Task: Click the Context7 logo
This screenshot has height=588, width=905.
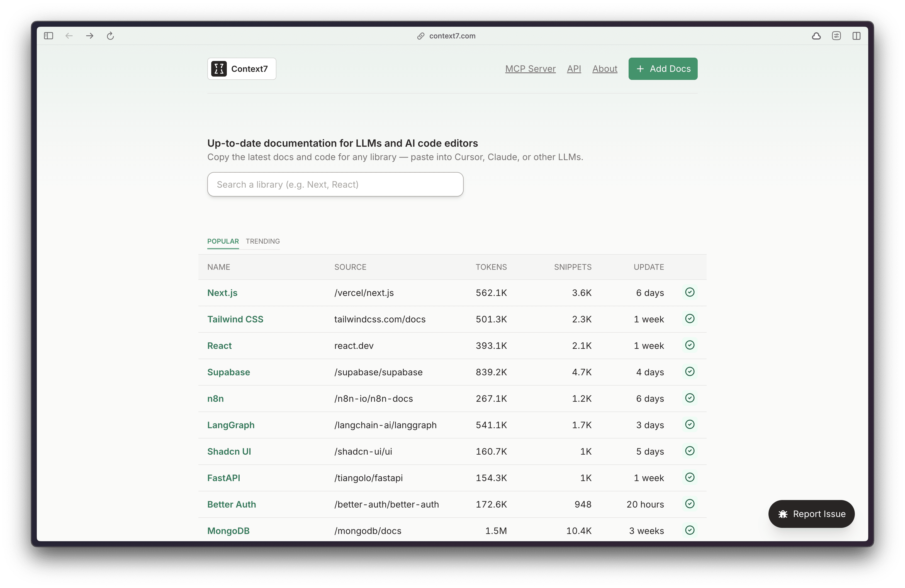Action: (x=242, y=69)
